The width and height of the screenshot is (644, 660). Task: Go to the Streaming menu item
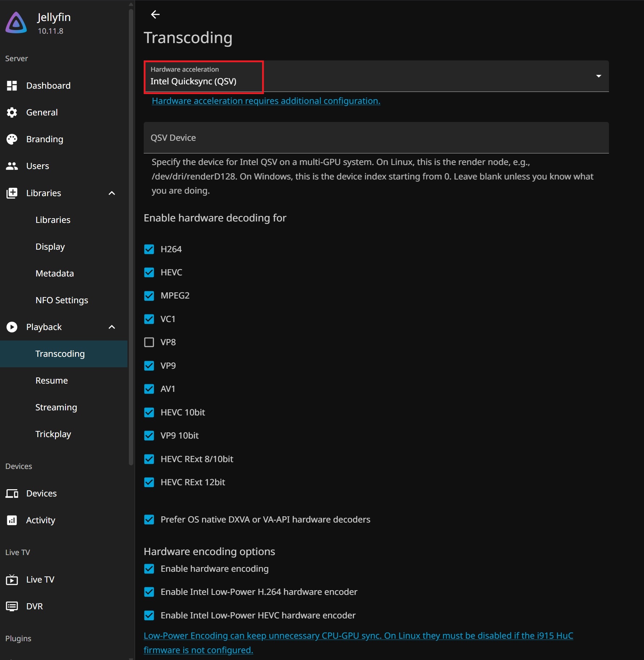56,407
